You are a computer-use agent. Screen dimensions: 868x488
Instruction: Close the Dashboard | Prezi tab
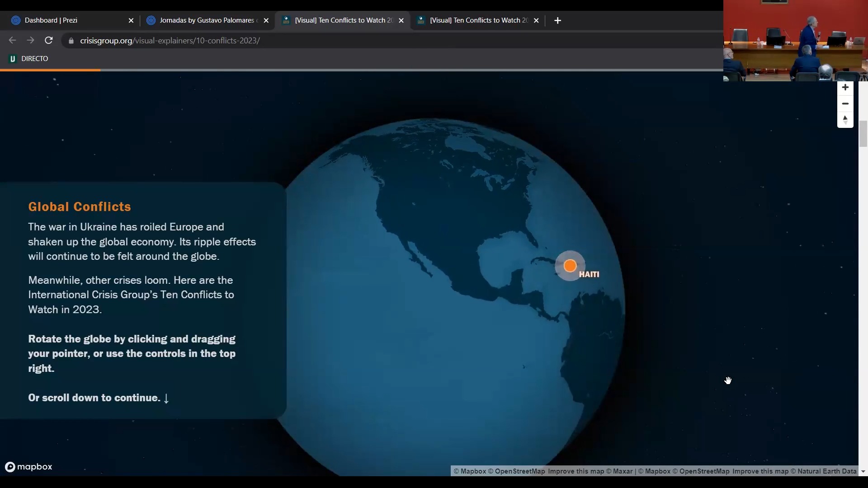coord(131,20)
